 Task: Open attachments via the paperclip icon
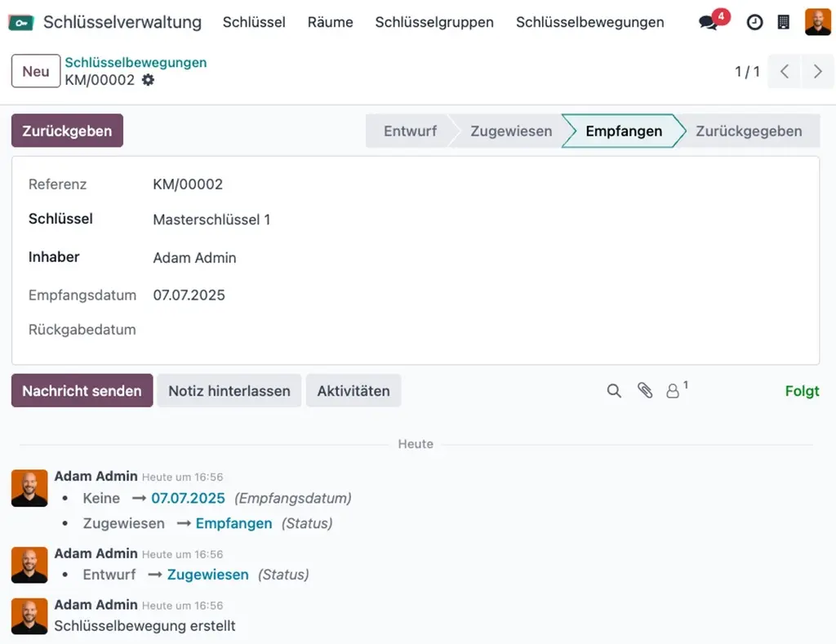tap(645, 391)
